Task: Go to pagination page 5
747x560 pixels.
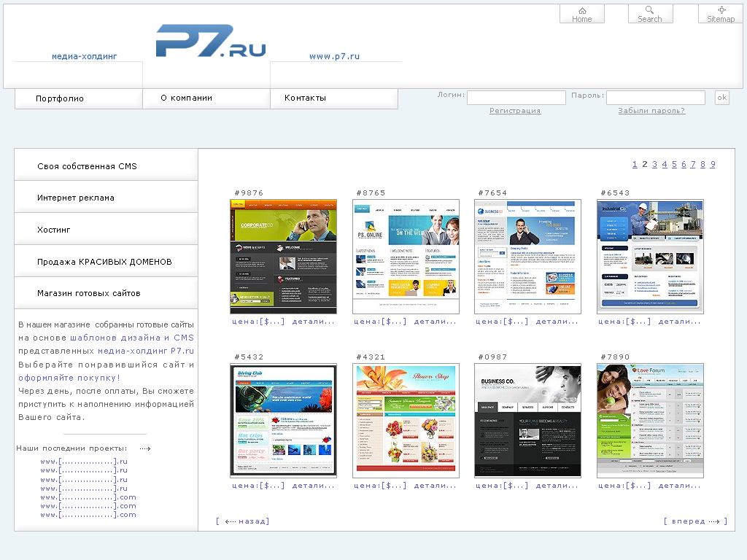Action: pyautogui.click(x=674, y=164)
